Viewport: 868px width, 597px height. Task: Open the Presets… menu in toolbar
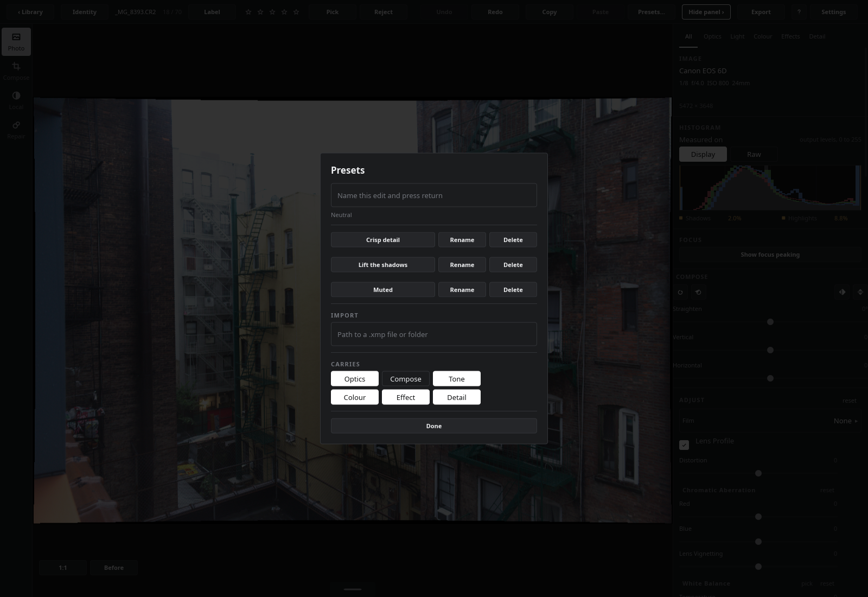[x=651, y=12]
